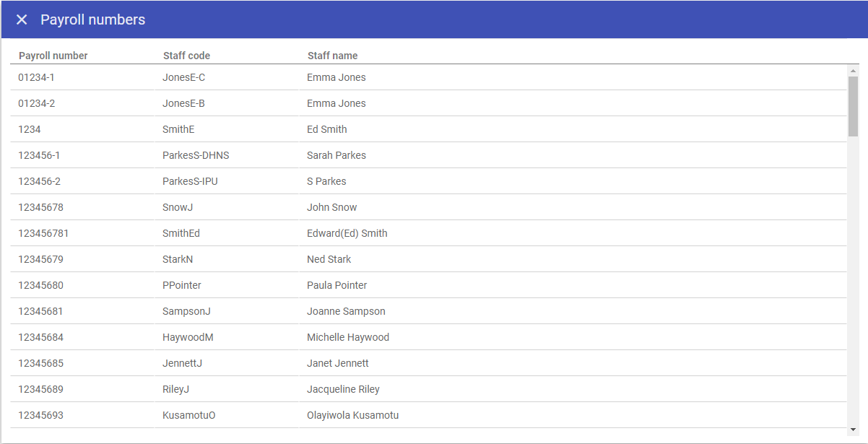The height and width of the screenshot is (444, 868).
Task: Select payroll number 12345681
Action: point(40,311)
